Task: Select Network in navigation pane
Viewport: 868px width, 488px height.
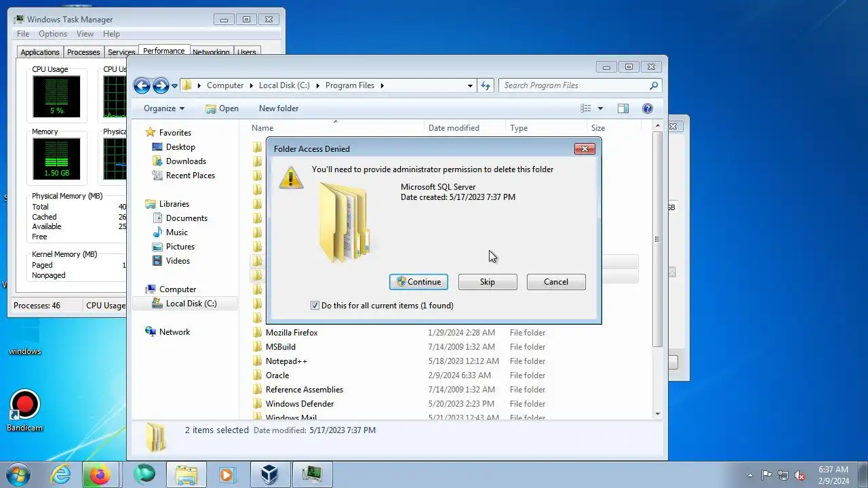Action: (x=174, y=332)
